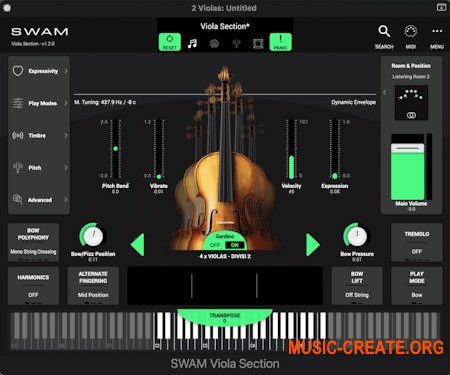Click the left green previous instrument arrow
This screenshot has width=450, height=375.
pos(138,245)
